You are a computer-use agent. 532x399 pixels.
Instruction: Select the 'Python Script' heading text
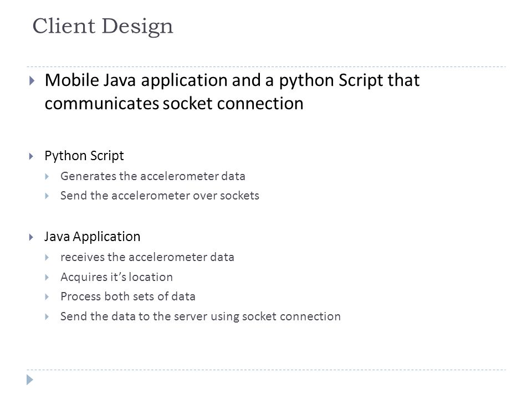point(84,156)
